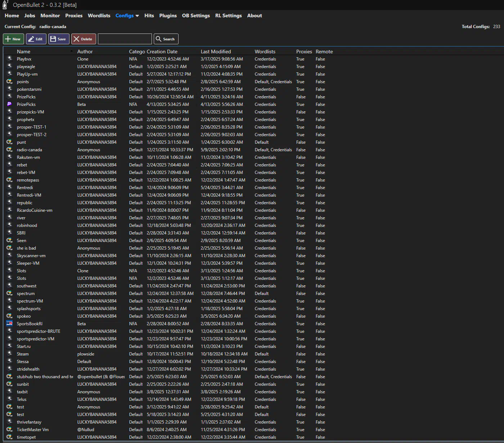Image resolution: width=504 pixels, height=443 pixels.
Task: Open the Proxies menu
Action: pos(74,15)
